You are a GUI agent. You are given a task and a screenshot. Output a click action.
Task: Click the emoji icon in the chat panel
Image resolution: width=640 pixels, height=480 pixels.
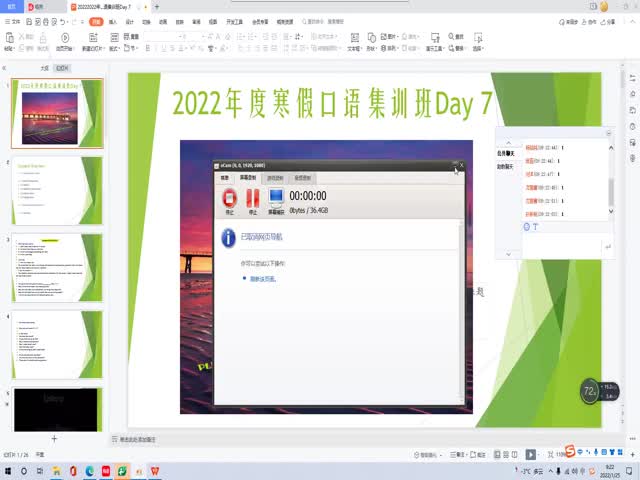(x=527, y=227)
